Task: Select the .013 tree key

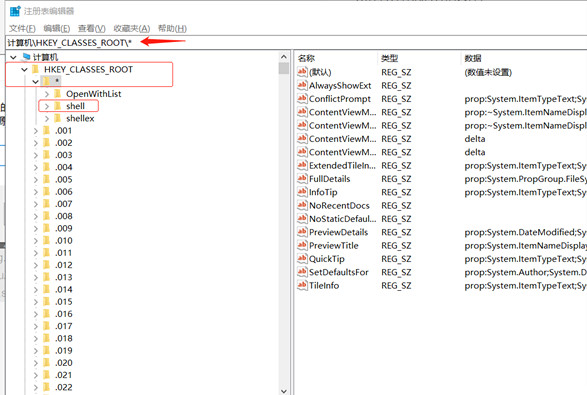Action: [x=64, y=277]
